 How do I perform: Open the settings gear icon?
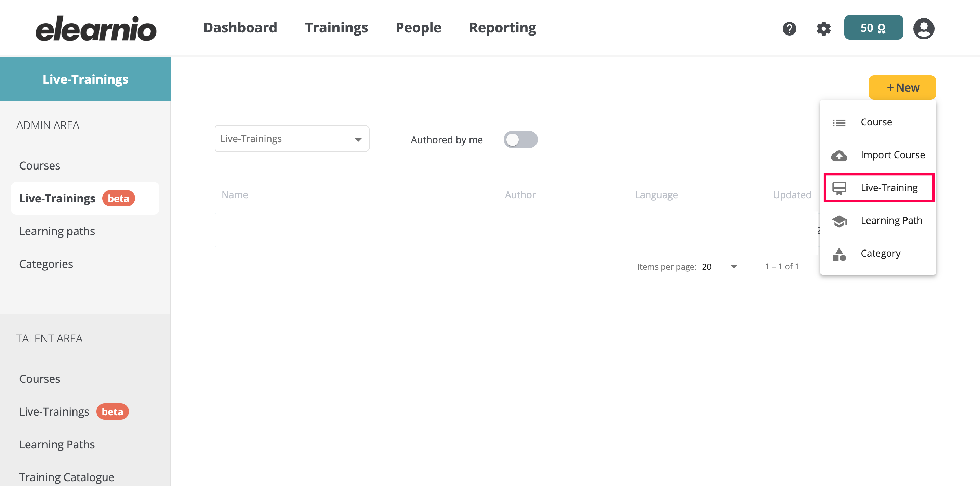[x=823, y=28]
